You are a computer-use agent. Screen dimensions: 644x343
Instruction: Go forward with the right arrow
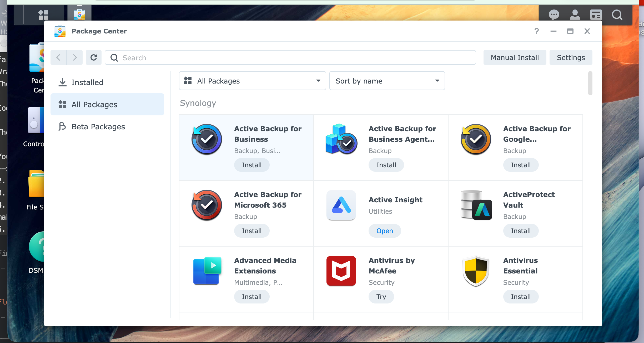point(75,57)
